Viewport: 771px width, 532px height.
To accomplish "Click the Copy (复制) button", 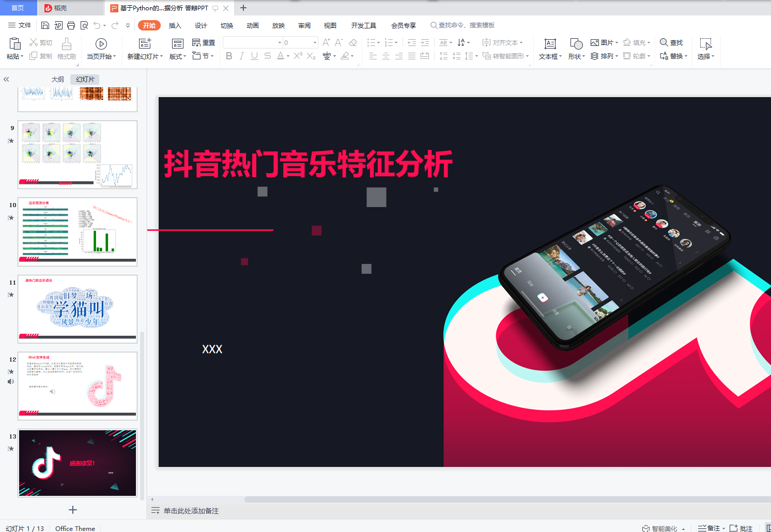I will pyautogui.click(x=41, y=56).
